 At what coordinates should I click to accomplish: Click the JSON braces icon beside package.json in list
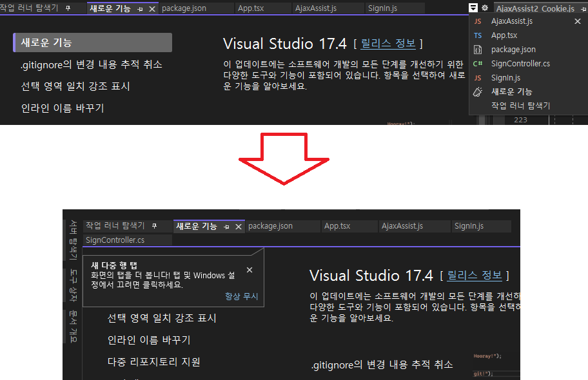(478, 50)
